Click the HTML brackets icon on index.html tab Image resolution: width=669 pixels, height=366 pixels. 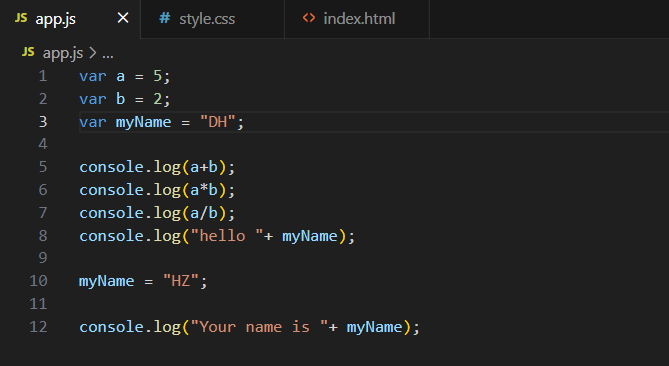point(309,18)
